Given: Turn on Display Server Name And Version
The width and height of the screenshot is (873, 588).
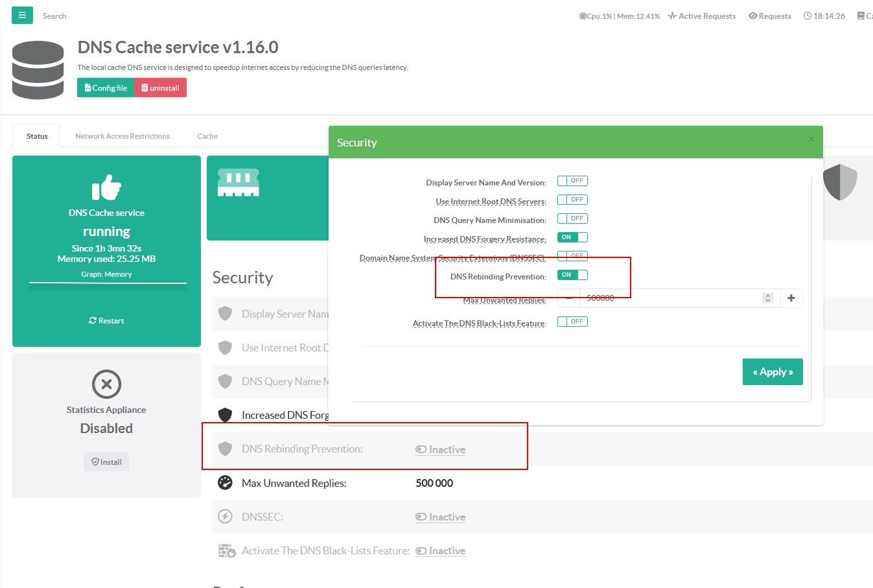Looking at the screenshot, I should click(x=572, y=182).
